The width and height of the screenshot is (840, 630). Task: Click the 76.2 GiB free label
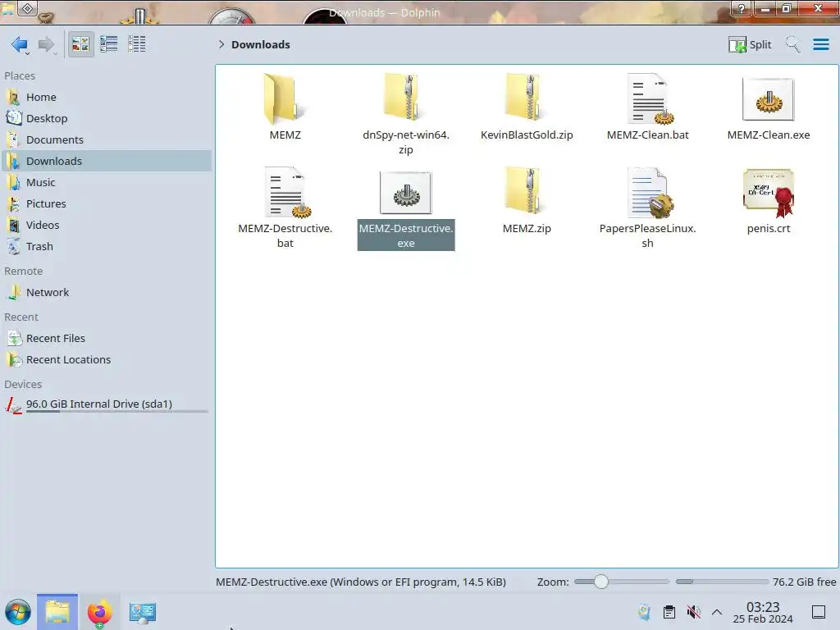pos(804,582)
